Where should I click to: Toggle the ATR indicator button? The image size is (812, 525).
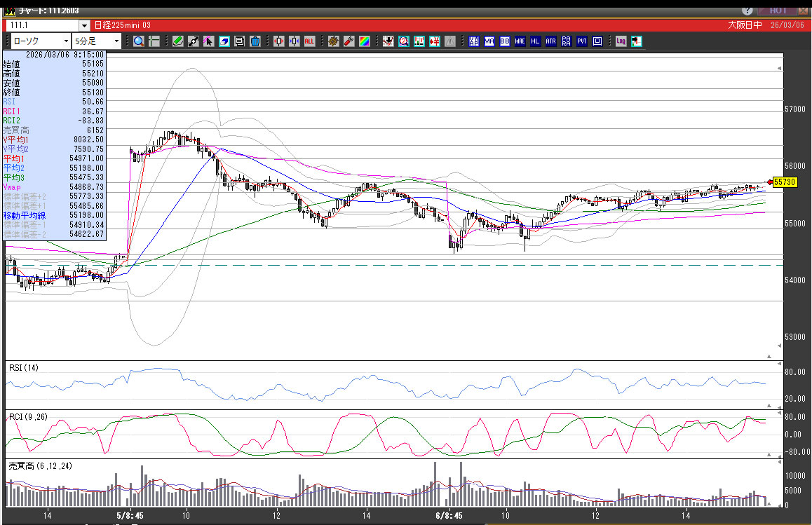click(550, 41)
